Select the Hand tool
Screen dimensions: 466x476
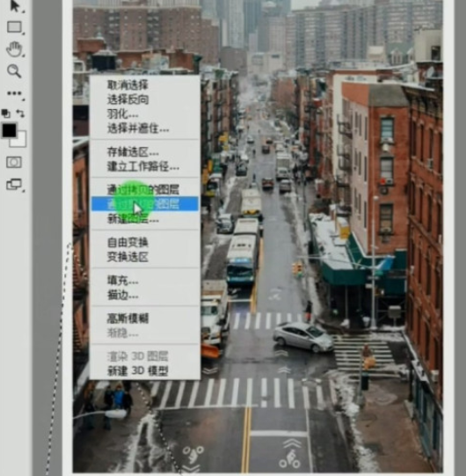(15, 49)
